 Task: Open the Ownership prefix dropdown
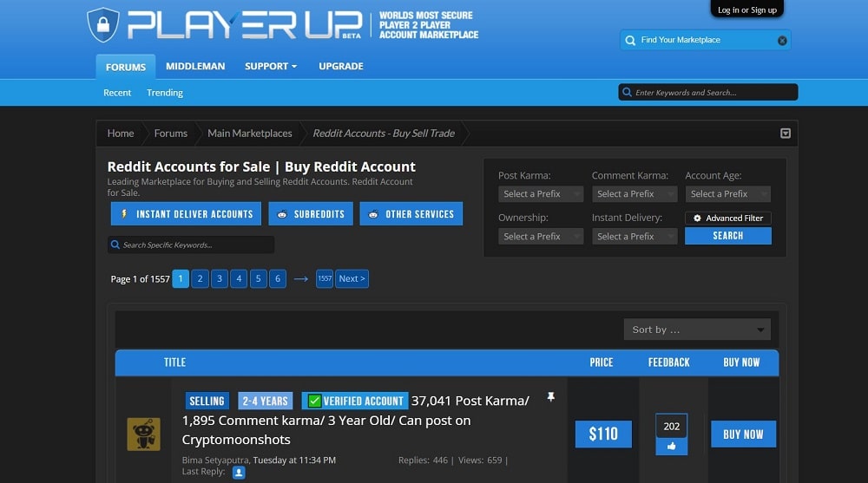541,236
